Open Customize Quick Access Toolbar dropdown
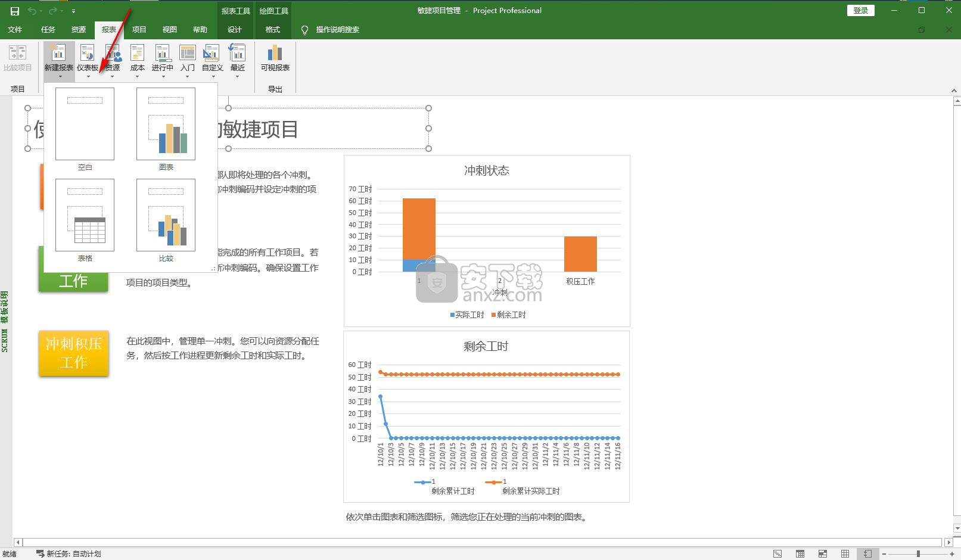 pyautogui.click(x=73, y=11)
